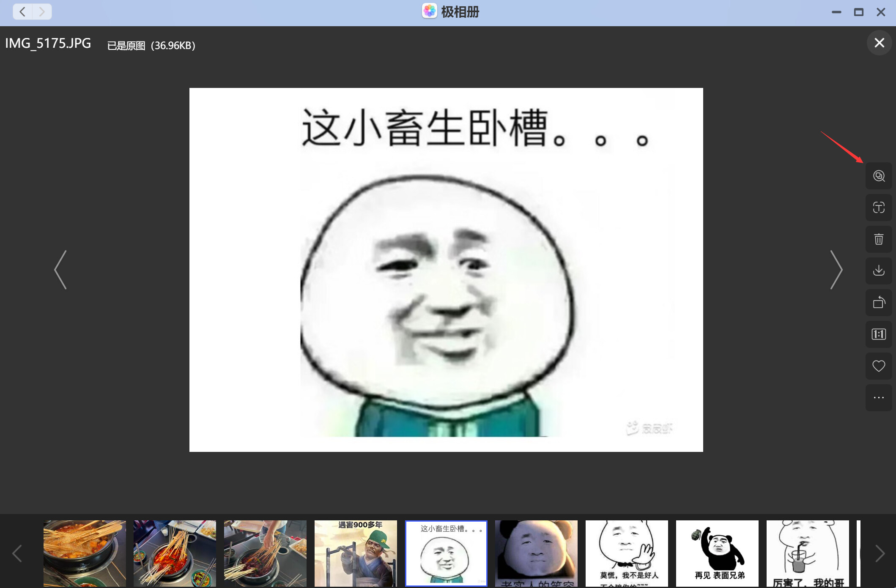Delete the photo with the trash icon
Image resolution: width=896 pixels, height=588 pixels.
click(x=878, y=239)
